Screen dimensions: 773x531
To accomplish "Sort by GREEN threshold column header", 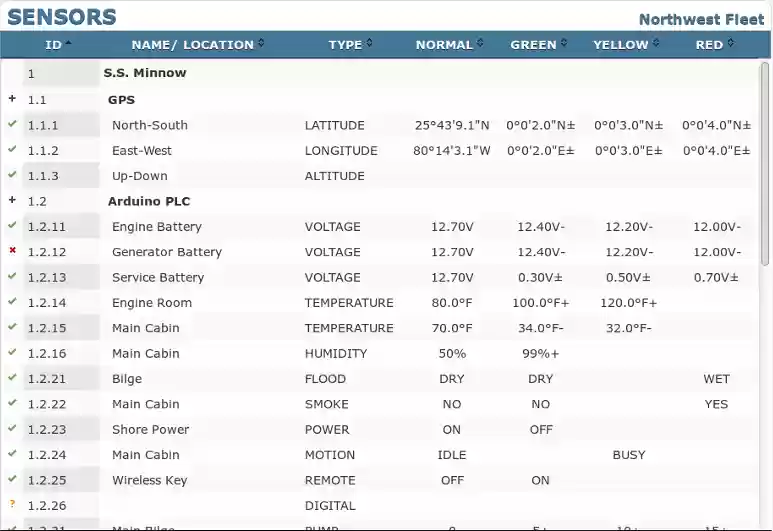I will [x=533, y=45].
